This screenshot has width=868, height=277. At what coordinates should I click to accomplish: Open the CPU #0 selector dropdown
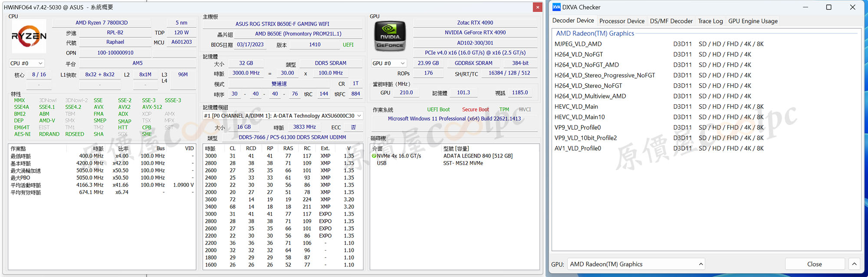(27, 63)
